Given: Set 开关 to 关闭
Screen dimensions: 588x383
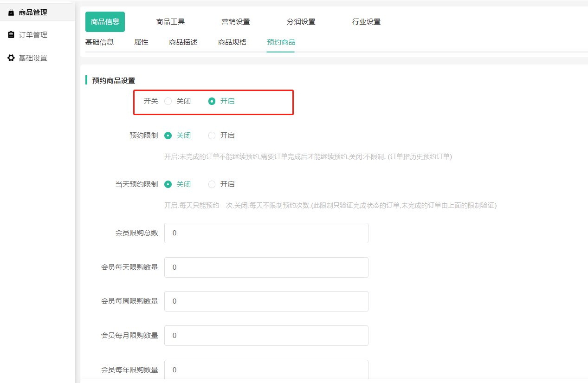Looking at the screenshot, I should (x=178, y=101).
